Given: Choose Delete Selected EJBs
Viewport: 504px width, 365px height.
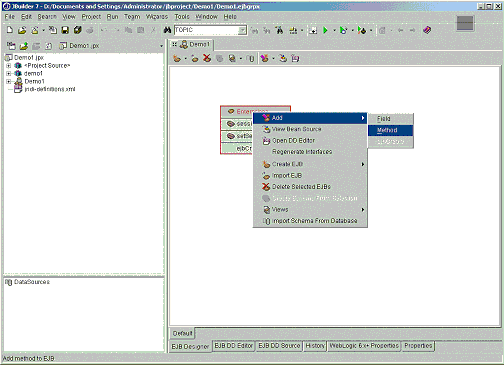Looking at the screenshot, I should point(310,187).
